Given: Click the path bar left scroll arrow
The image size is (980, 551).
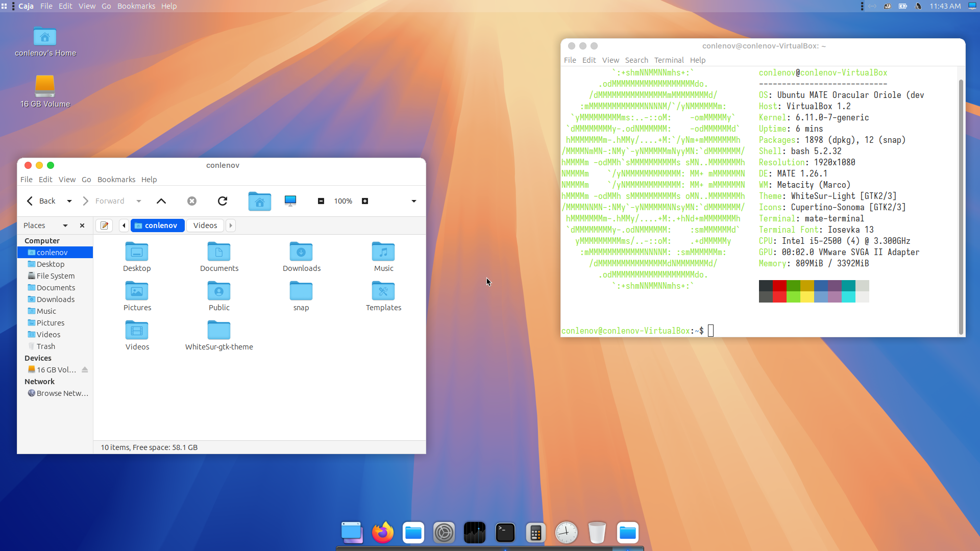Looking at the screenshot, I should click(124, 226).
